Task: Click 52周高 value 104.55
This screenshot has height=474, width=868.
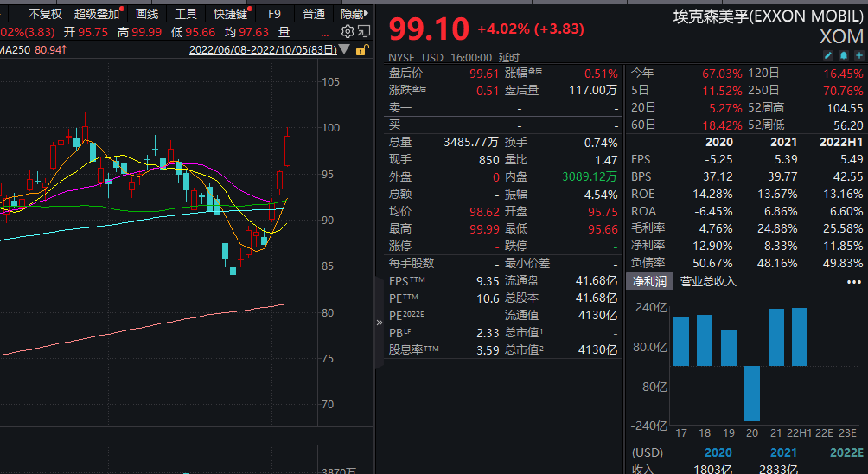Action: click(844, 108)
